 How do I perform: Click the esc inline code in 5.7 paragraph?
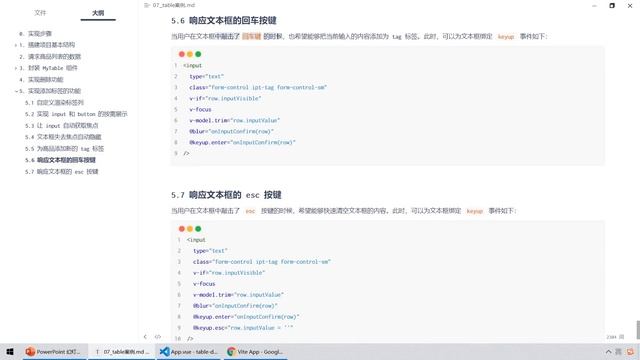pos(250,211)
